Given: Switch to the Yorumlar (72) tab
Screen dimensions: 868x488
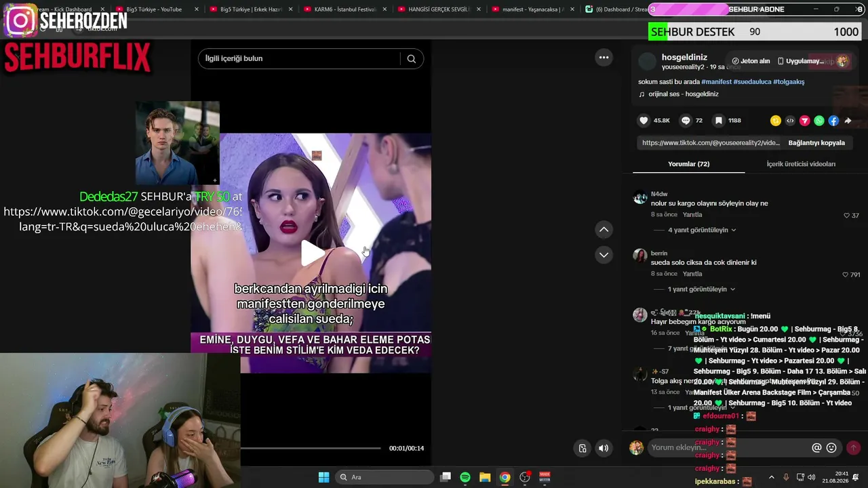Looking at the screenshot, I should coord(689,164).
